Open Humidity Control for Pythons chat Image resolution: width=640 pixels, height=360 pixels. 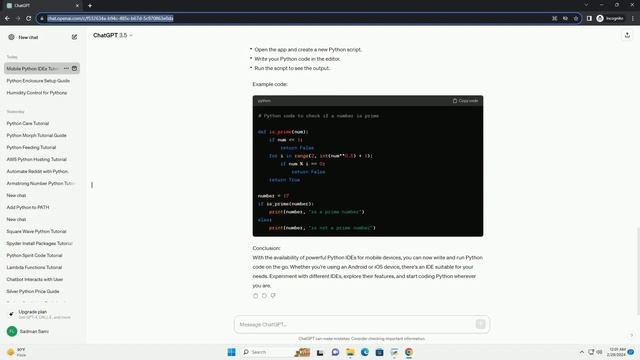tap(37, 93)
